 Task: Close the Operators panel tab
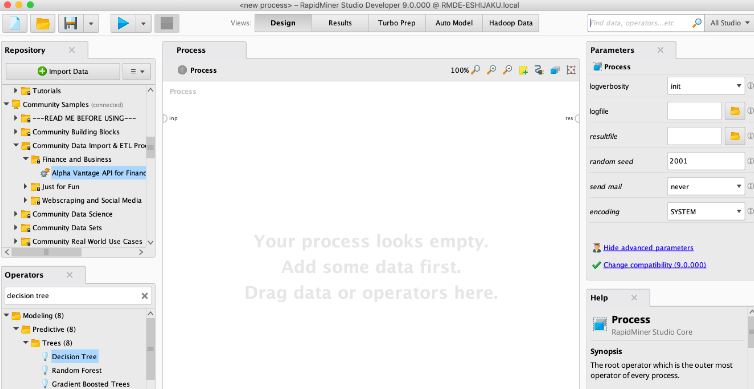point(69,275)
